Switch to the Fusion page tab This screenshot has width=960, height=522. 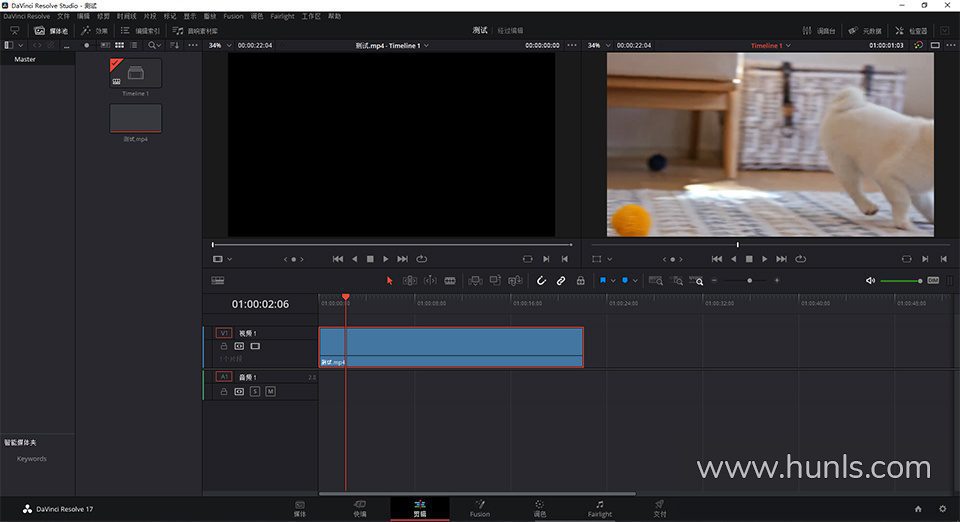coord(480,509)
